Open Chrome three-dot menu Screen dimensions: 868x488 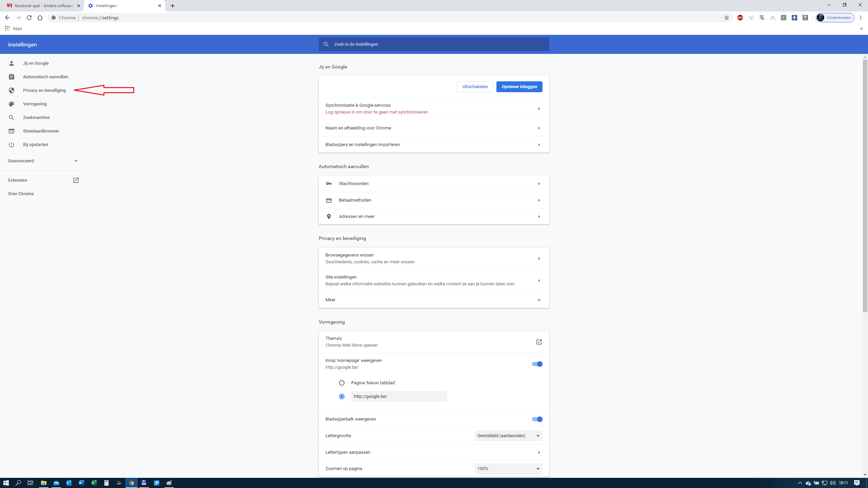pos(861,18)
